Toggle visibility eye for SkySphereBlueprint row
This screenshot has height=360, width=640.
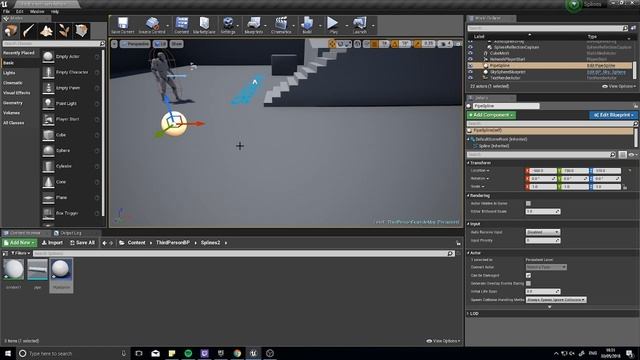tap(470, 71)
